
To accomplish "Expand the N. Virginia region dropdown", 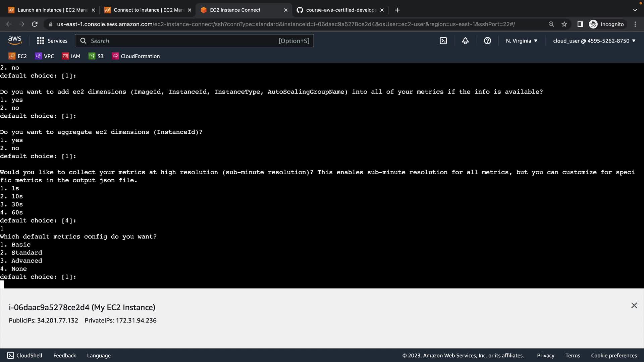I will coord(522,41).
